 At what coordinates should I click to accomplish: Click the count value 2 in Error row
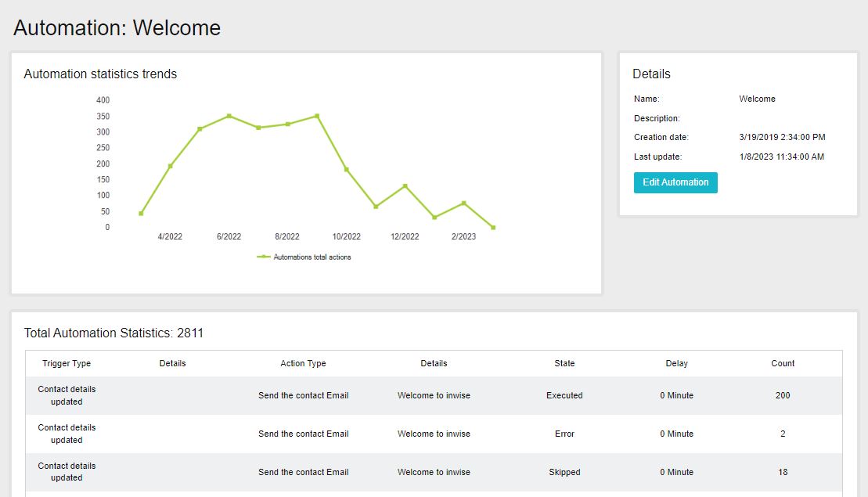tap(783, 434)
